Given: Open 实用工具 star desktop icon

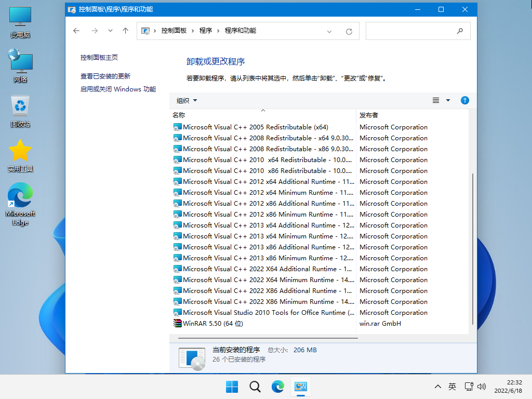Looking at the screenshot, I should pos(20,156).
